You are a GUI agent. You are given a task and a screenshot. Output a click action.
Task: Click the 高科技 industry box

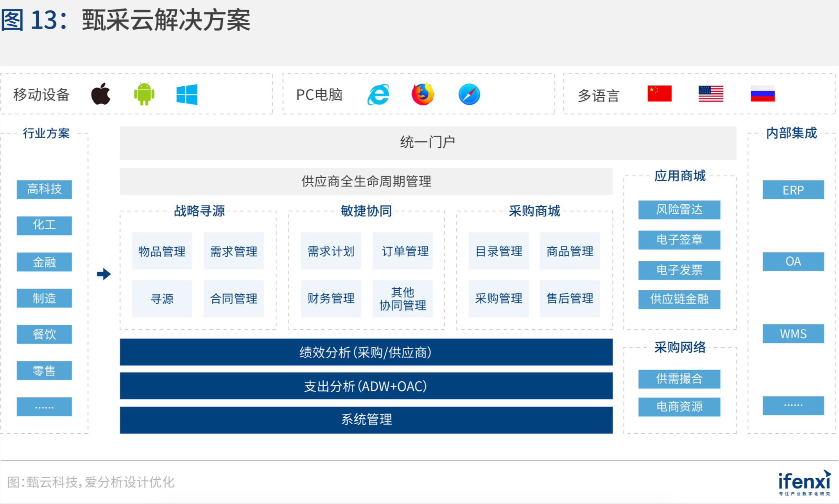pyautogui.click(x=44, y=189)
